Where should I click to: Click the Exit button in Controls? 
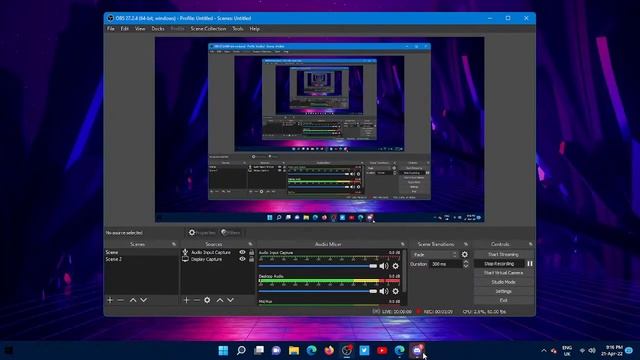tap(503, 300)
